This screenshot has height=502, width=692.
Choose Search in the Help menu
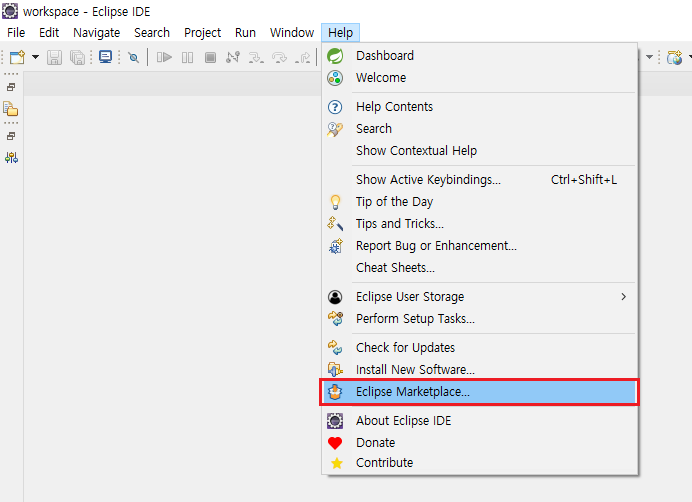pyautogui.click(x=479, y=129)
